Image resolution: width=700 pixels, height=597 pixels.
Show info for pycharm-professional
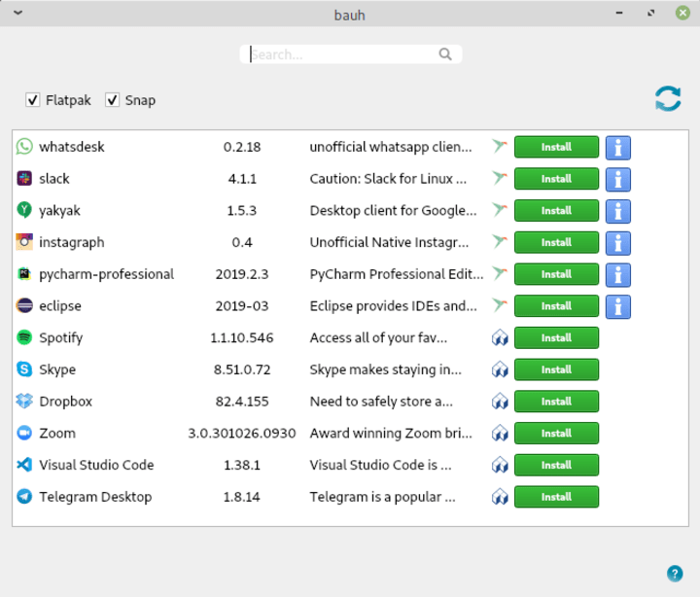pyautogui.click(x=618, y=274)
